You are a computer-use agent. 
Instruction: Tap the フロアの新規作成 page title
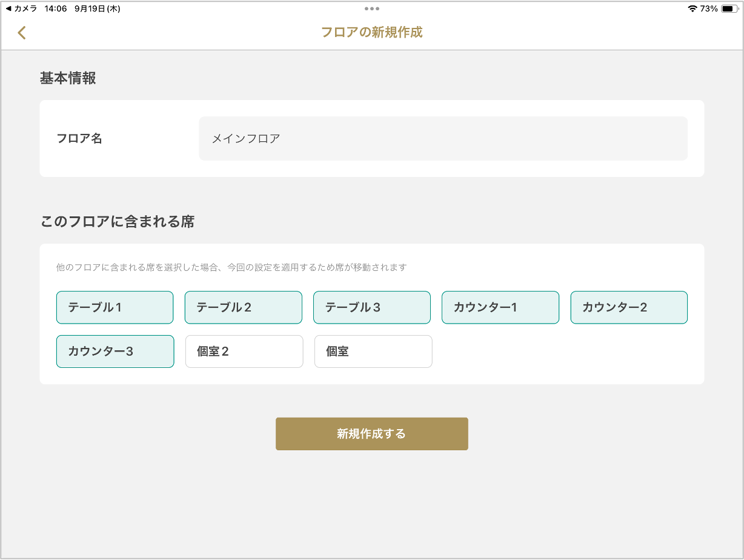(x=371, y=33)
